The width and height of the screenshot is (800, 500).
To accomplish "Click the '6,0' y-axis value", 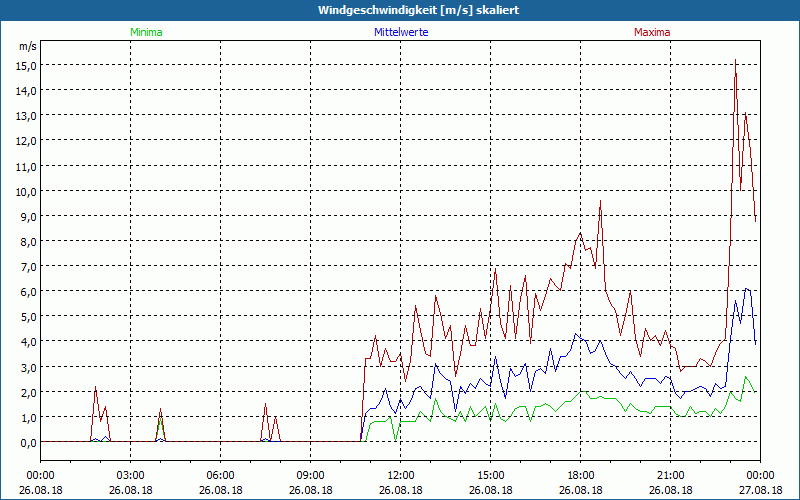I will 28,292.
